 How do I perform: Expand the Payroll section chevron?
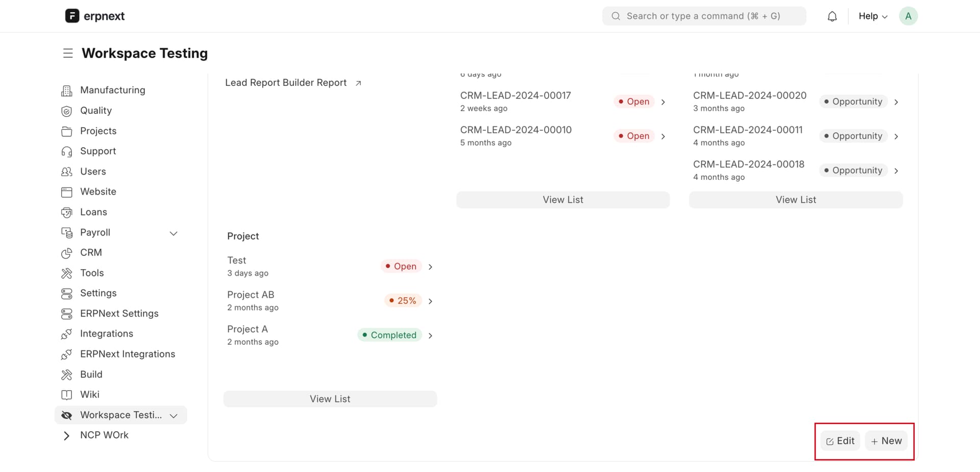coord(174,233)
